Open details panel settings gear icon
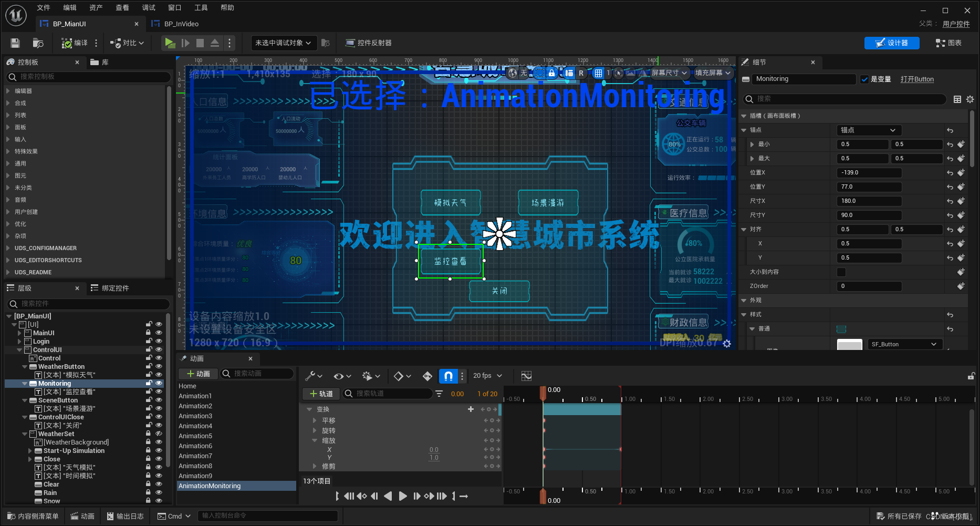Viewport: 980px width, 526px height. (970, 99)
